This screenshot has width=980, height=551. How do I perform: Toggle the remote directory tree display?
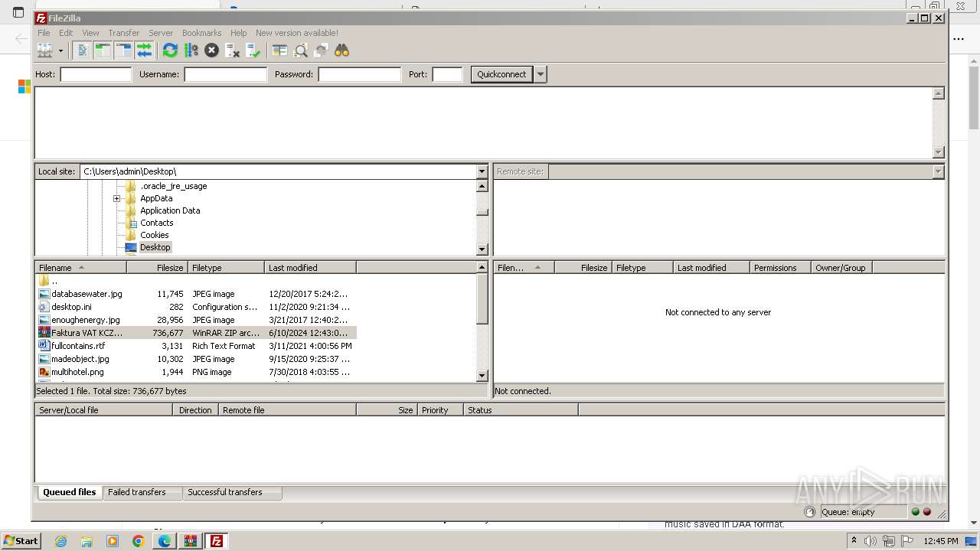pyautogui.click(x=123, y=51)
